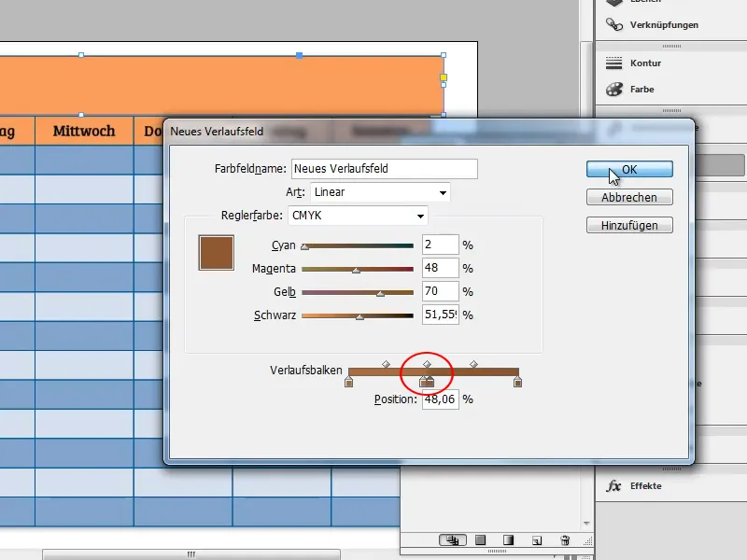Click the document horizontal scrollbar thumb
Viewport: 747px width, 560px height.
coord(191,554)
